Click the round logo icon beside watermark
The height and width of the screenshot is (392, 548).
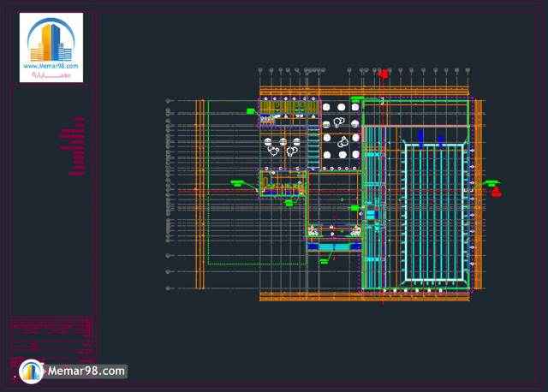pos(32,371)
